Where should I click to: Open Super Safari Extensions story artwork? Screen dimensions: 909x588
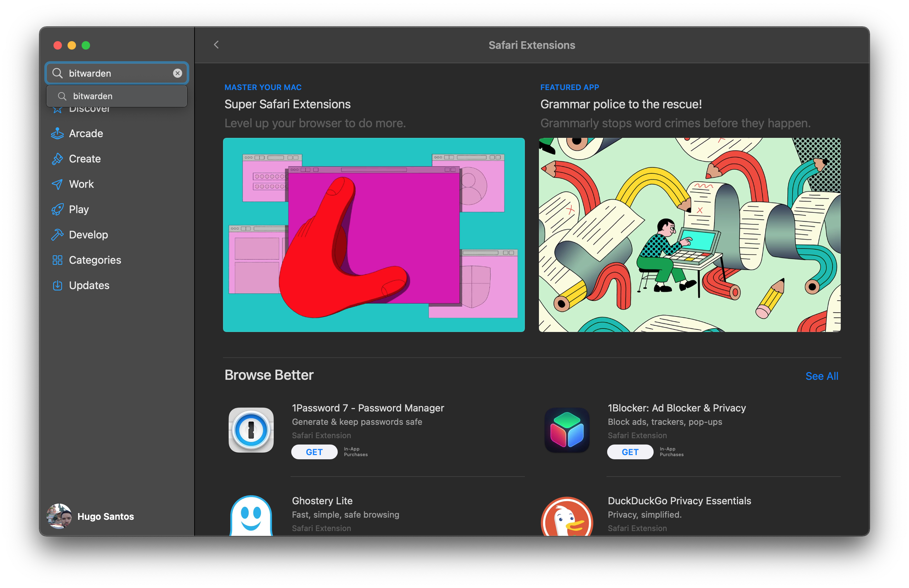374,235
